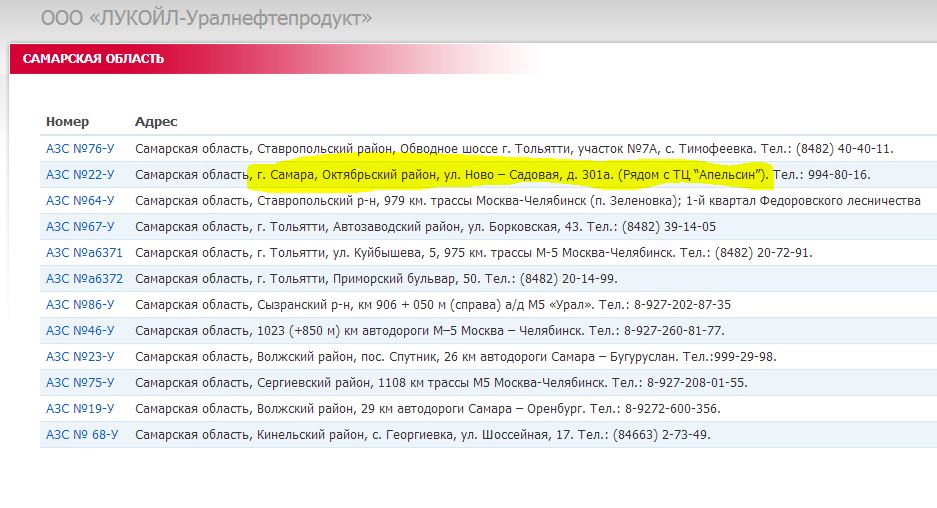Open the АЗС №23-У link
This screenshot has width=937, height=508.
(x=80, y=357)
